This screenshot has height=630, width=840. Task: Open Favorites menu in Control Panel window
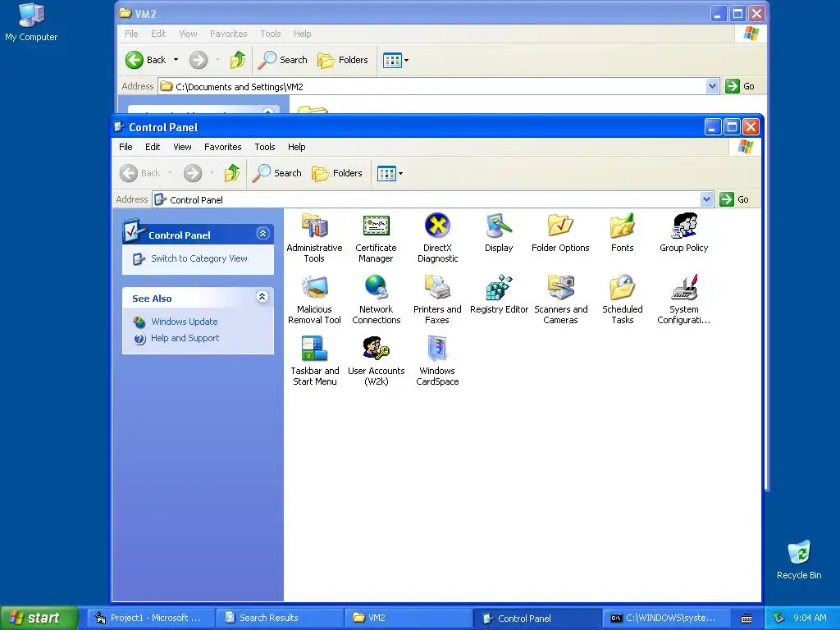click(x=223, y=147)
